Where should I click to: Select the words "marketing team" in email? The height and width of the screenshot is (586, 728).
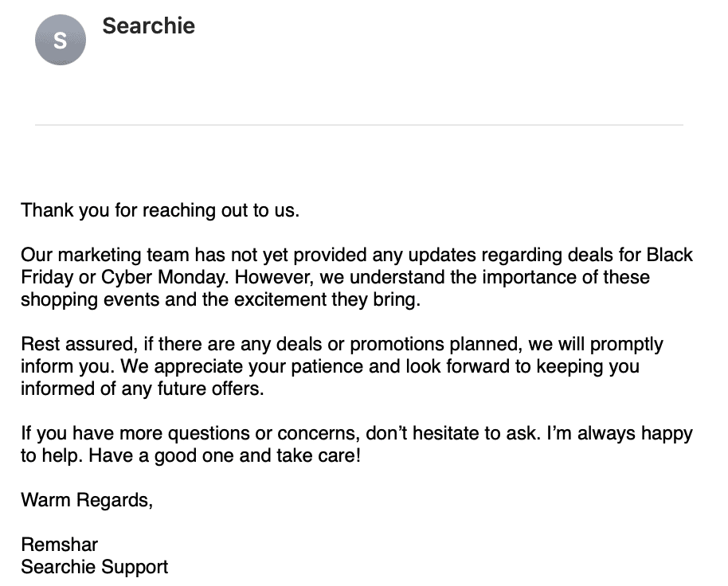click(x=123, y=255)
